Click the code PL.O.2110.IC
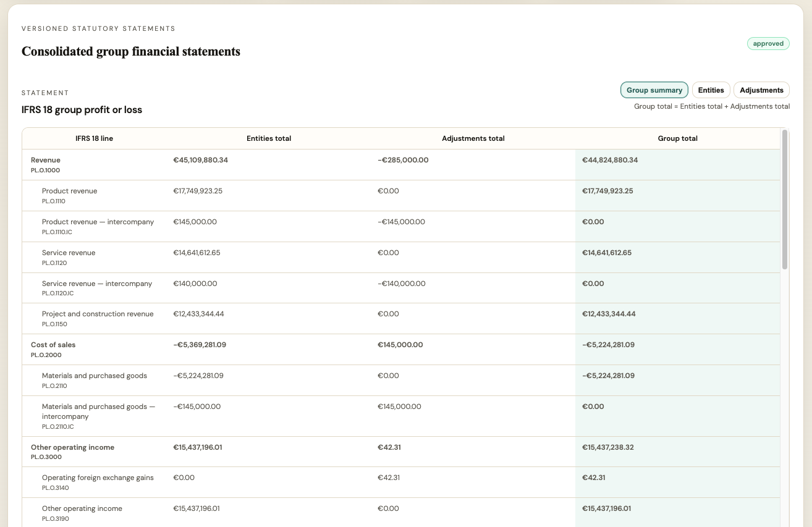 click(59, 427)
